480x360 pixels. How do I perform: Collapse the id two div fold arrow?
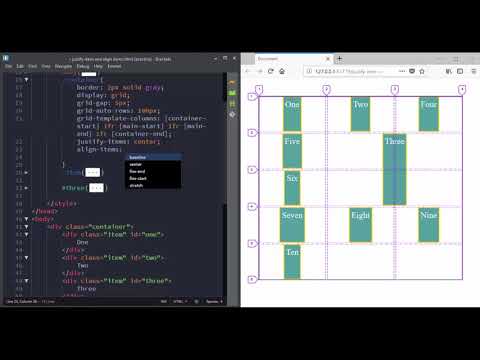point(26,258)
